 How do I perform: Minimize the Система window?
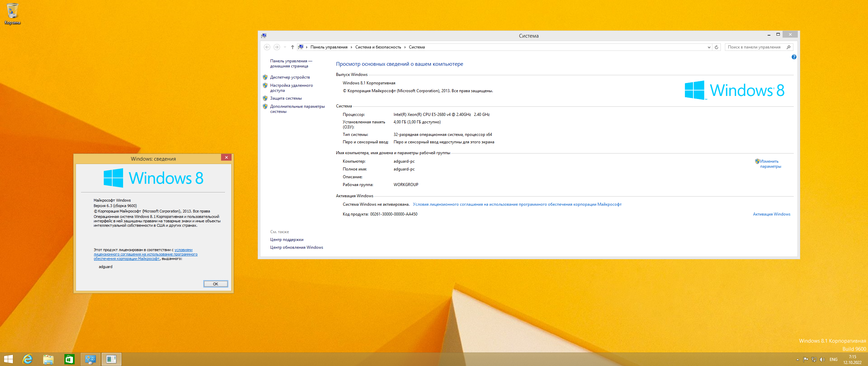click(769, 35)
